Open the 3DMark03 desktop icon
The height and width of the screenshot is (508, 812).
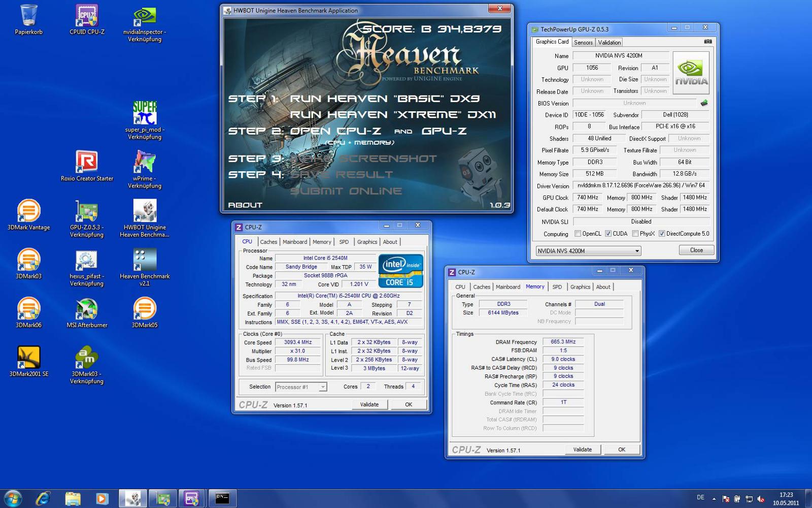[28, 263]
